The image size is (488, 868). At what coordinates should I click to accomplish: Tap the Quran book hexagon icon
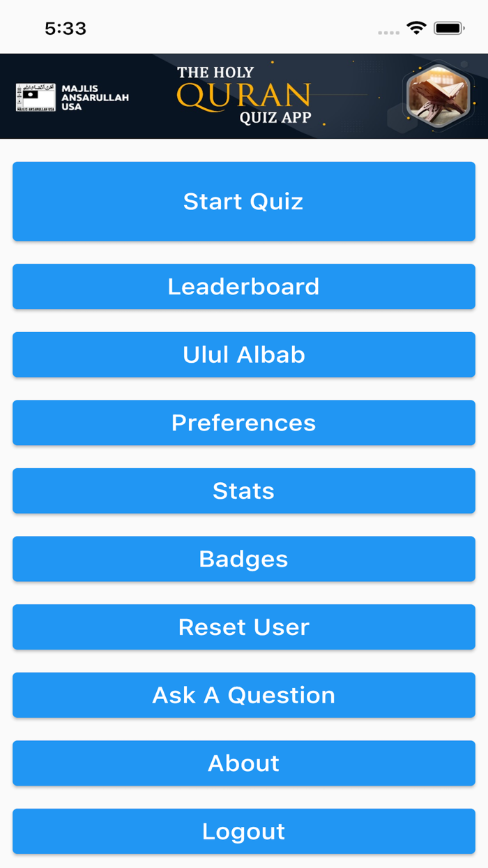click(439, 95)
